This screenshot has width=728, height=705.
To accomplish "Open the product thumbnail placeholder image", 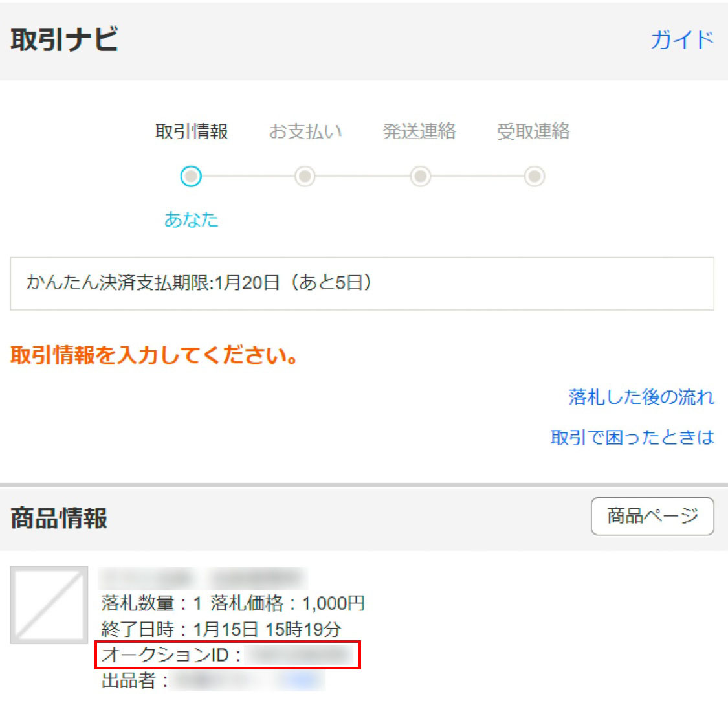I will point(49,605).
